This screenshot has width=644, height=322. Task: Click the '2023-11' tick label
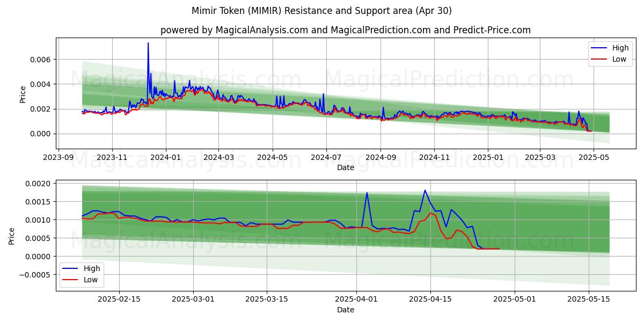112,157
